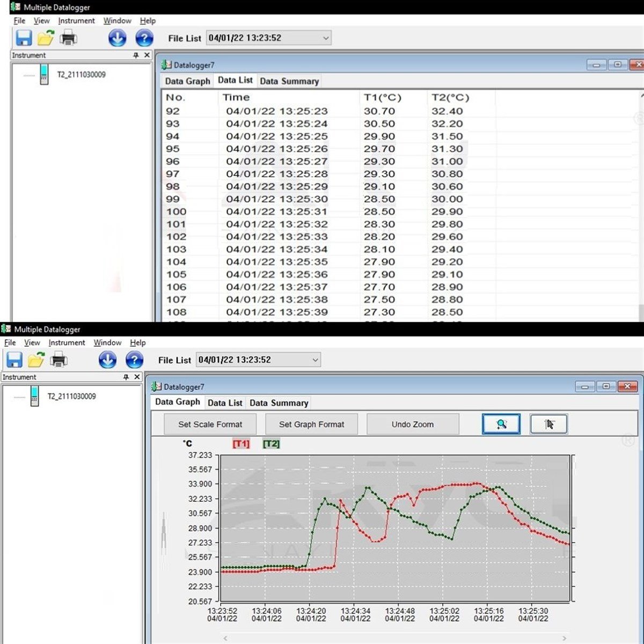Image resolution: width=644 pixels, height=644 pixels.
Task: Select the row numbered 92 in the data list
Action: coord(328,111)
